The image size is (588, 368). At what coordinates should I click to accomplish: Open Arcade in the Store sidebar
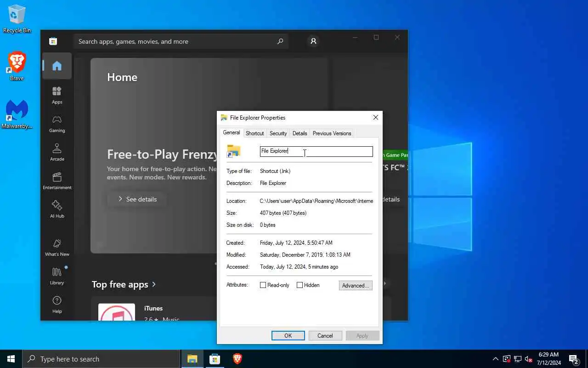(57, 152)
